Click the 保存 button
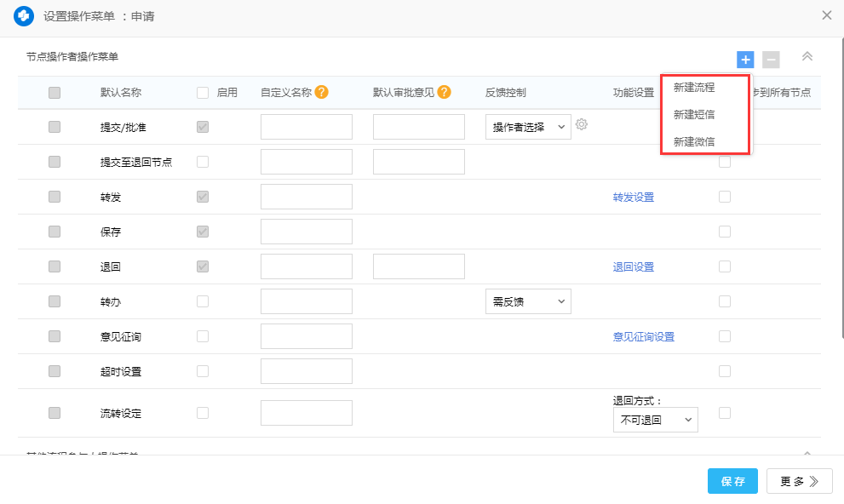The width and height of the screenshot is (844, 504). [732, 481]
